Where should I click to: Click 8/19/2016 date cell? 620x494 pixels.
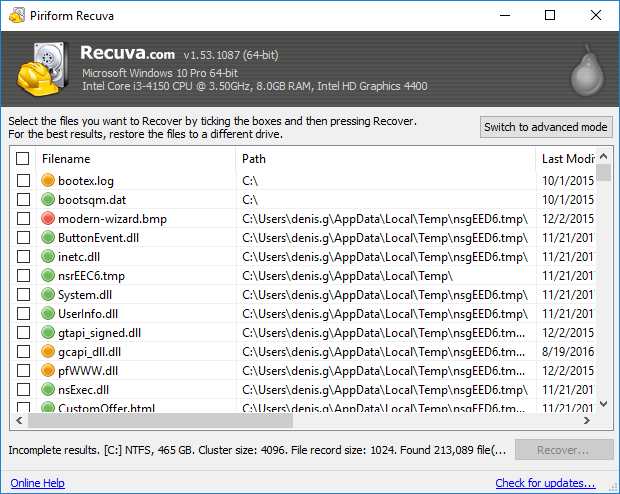568,352
